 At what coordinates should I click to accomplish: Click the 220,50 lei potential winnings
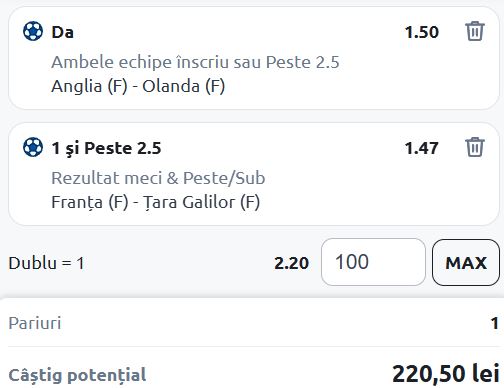[446, 373]
